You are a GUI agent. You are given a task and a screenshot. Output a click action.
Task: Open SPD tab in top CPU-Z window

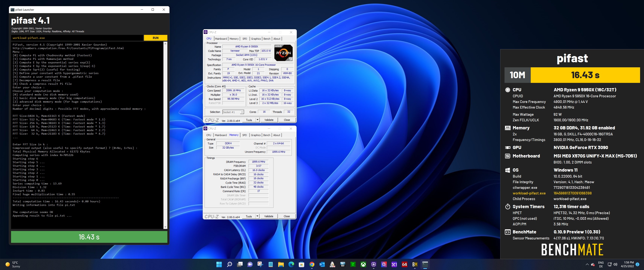click(245, 39)
